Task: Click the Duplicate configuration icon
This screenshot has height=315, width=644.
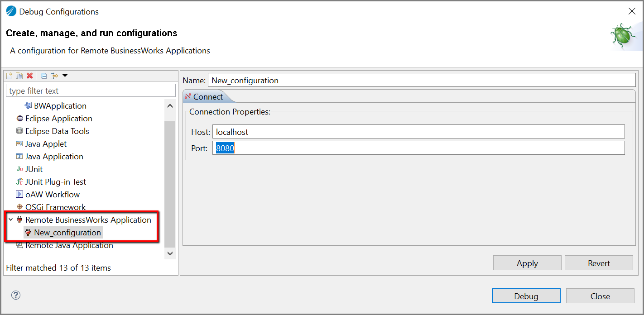Action: pos(19,76)
